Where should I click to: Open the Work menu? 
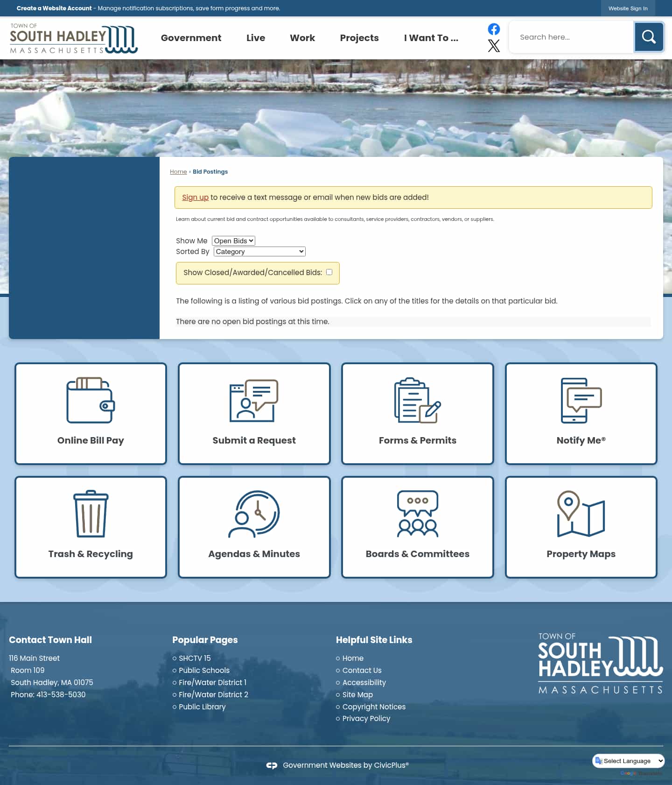302,38
